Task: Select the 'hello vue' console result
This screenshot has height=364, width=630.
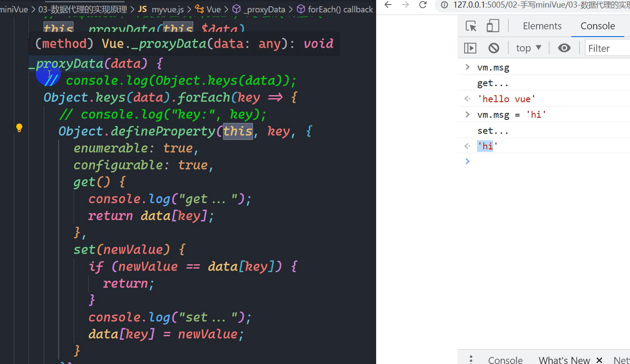Action: tap(506, 99)
